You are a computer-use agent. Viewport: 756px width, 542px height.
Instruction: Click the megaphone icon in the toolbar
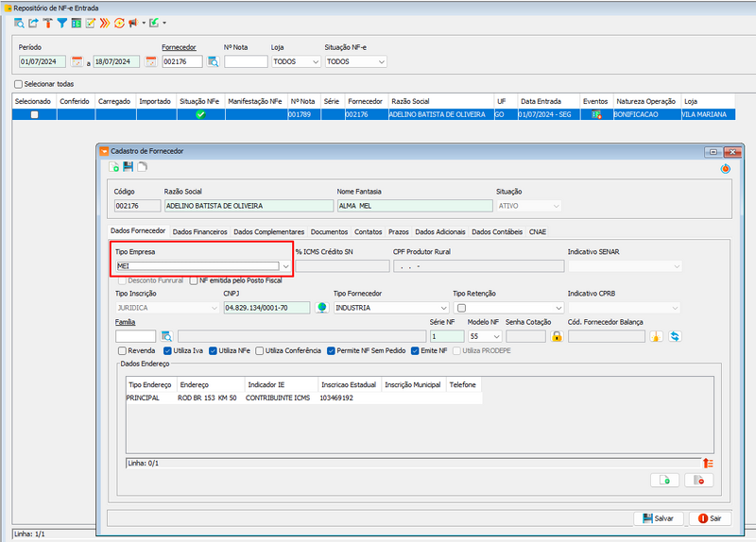point(133,23)
